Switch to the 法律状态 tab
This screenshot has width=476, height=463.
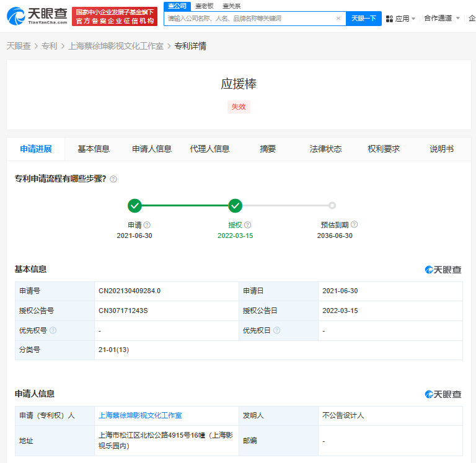[x=325, y=149]
